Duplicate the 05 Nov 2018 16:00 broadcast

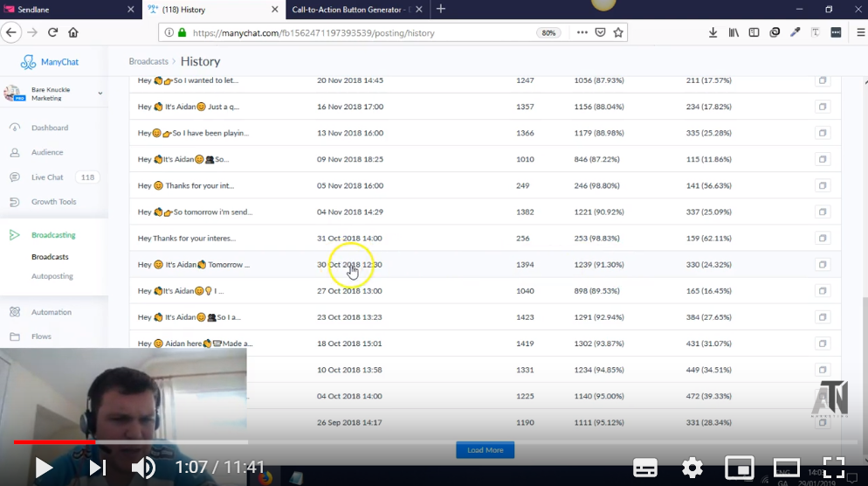point(822,185)
